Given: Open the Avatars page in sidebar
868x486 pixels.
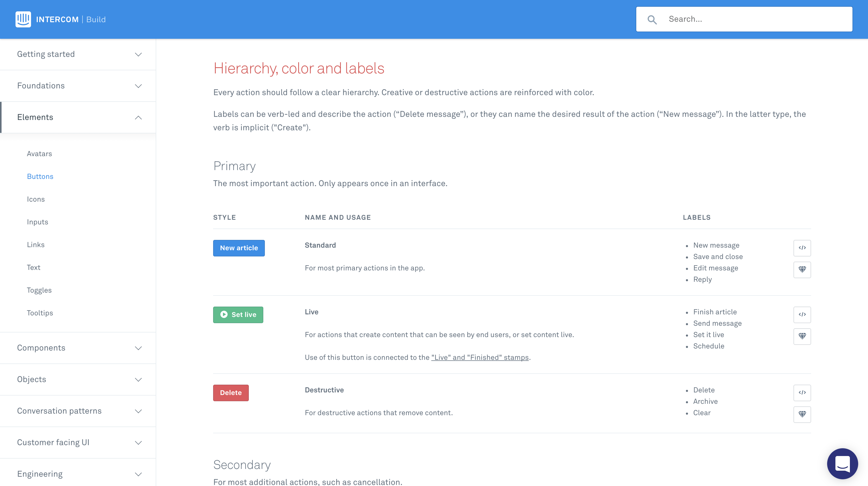Looking at the screenshot, I should 39,154.
